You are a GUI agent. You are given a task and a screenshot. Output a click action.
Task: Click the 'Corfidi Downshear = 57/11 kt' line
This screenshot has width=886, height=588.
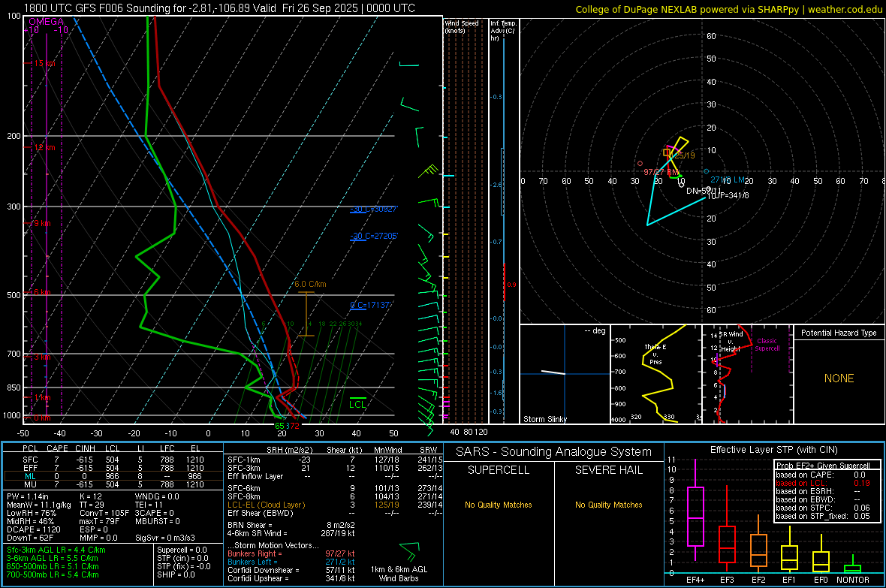point(291,570)
